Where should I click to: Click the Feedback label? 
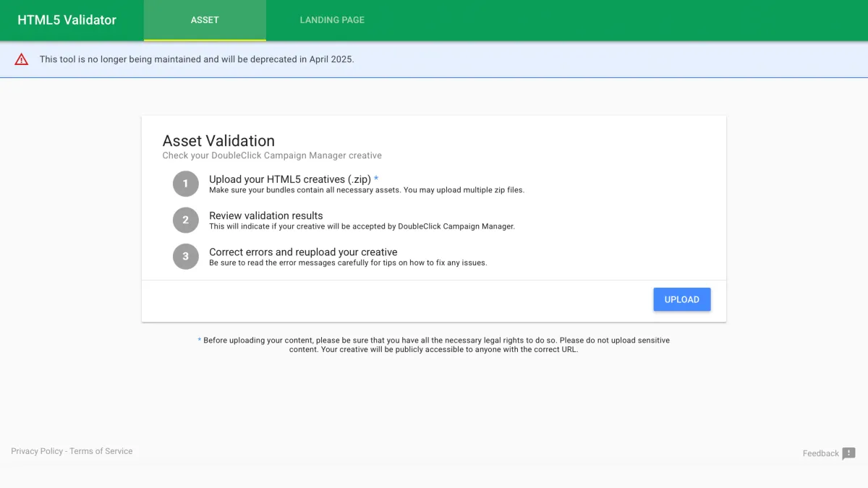(820, 453)
